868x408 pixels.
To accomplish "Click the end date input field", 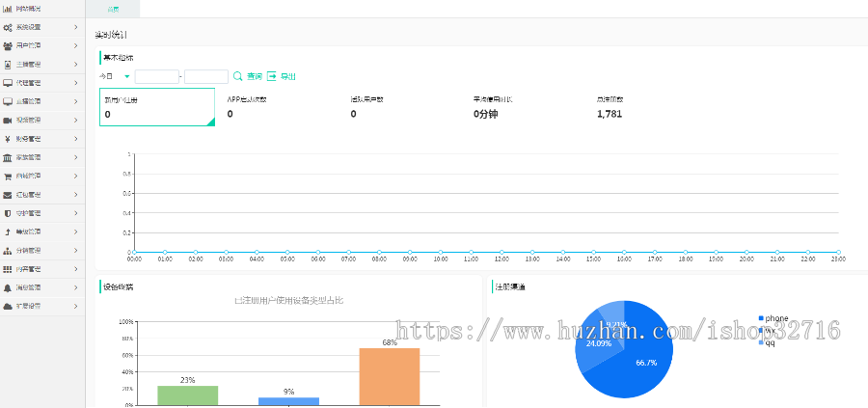I will point(206,76).
